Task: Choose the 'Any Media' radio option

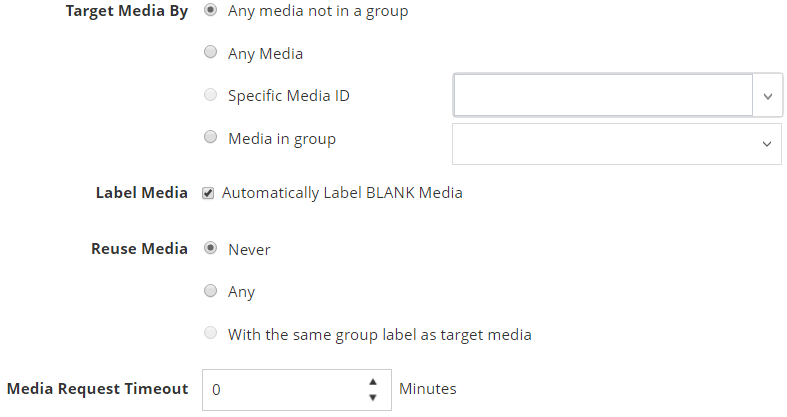Action: click(x=210, y=53)
